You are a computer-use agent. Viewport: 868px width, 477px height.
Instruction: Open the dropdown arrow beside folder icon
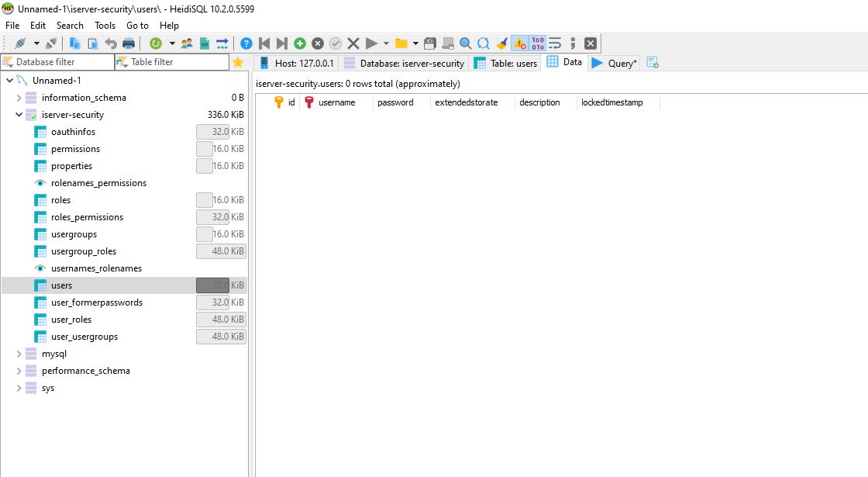pyautogui.click(x=415, y=43)
